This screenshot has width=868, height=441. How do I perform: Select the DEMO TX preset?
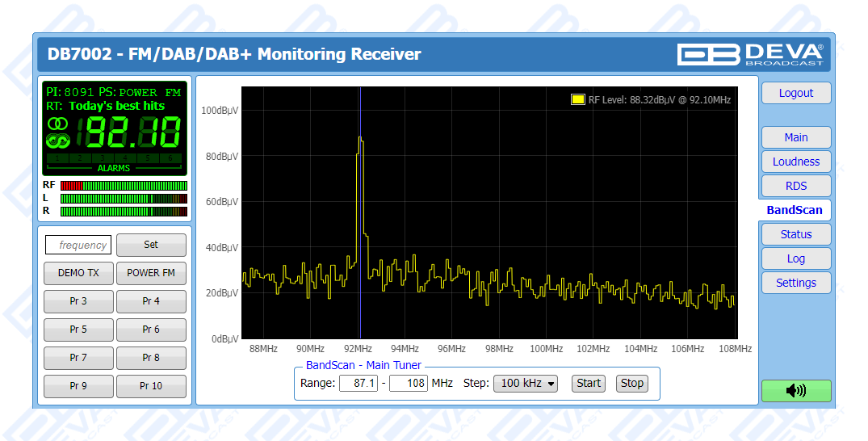[x=78, y=273]
